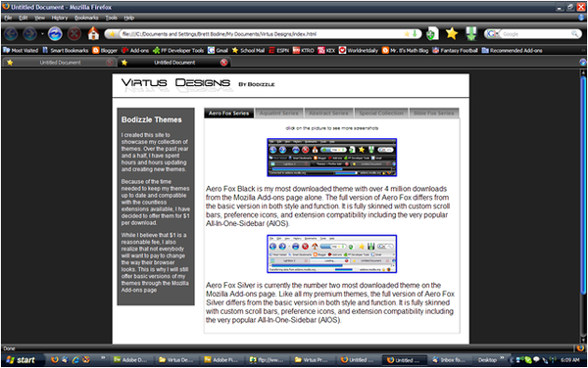This screenshot has width=588, height=368.
Task: Reload the page with the blue refresh button
Action: (55, 34)
